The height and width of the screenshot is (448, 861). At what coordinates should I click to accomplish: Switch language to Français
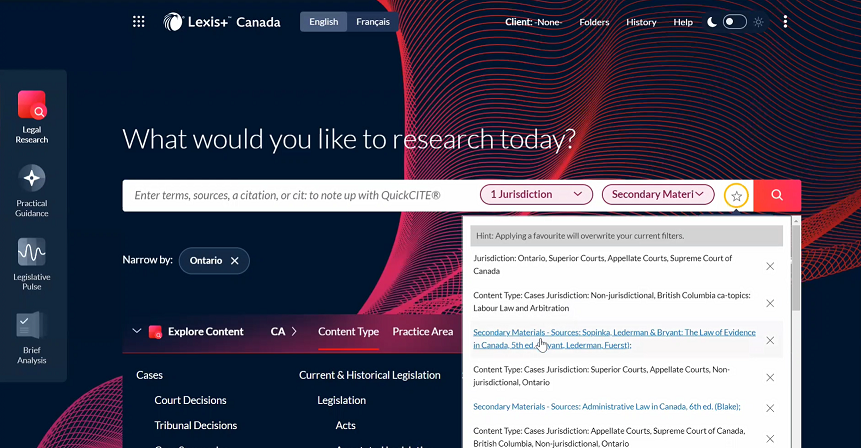(x=373, y=22)
